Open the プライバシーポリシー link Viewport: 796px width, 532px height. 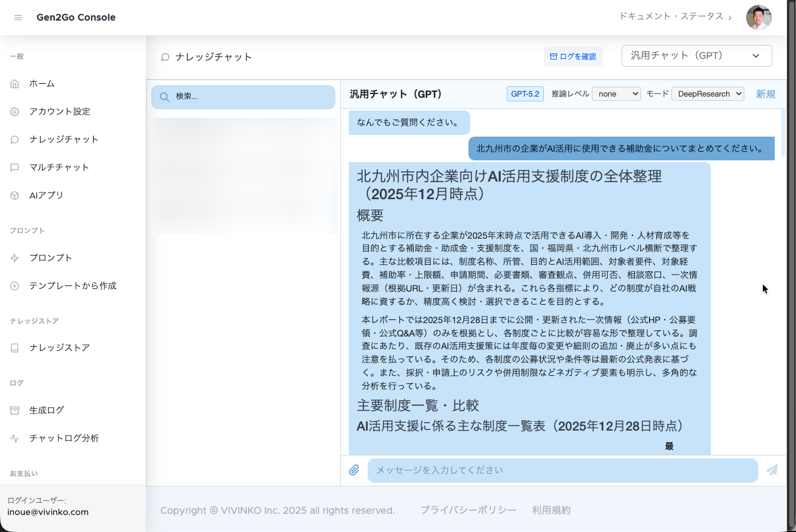pyautogui.click(x=468, y=510)
